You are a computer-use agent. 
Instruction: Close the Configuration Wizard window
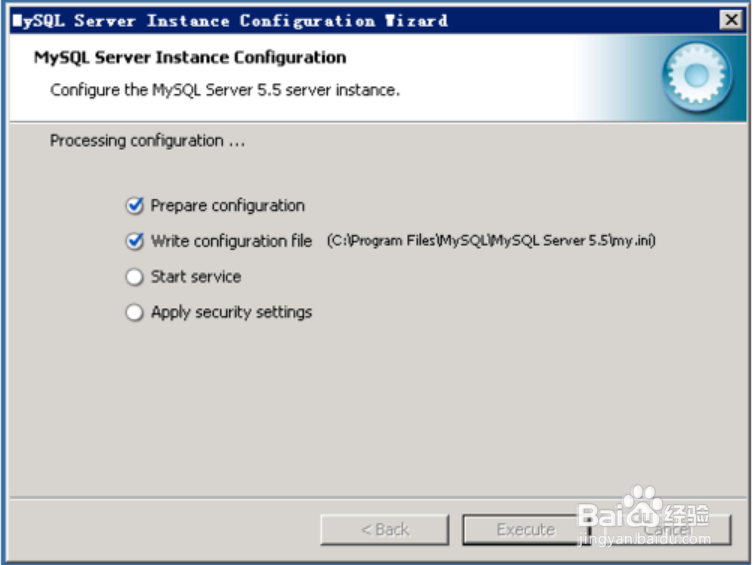point(730,20)
